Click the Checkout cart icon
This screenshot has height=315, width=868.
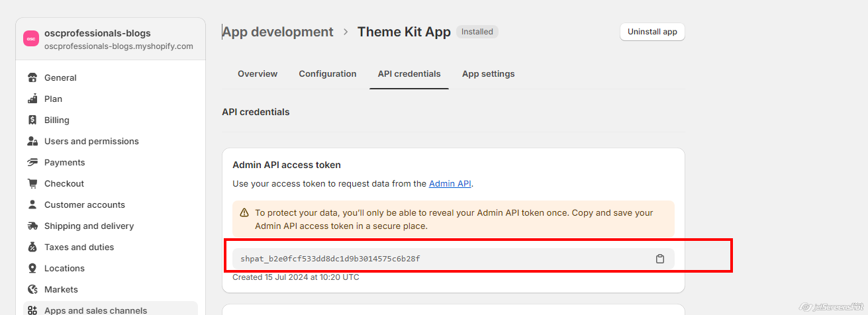[x=32, y=184]
